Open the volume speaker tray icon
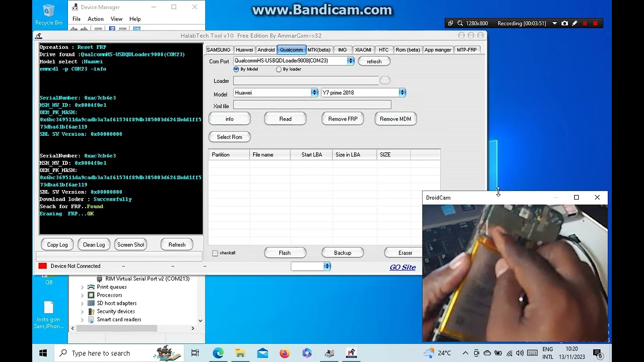Viewport: 644px width, 362px height. pos(520,353)
